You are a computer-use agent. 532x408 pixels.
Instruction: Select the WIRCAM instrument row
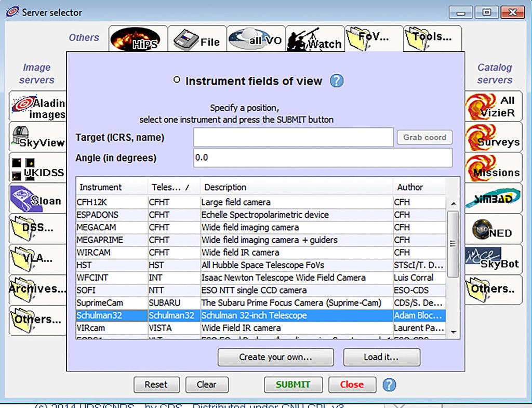(261, 253)
